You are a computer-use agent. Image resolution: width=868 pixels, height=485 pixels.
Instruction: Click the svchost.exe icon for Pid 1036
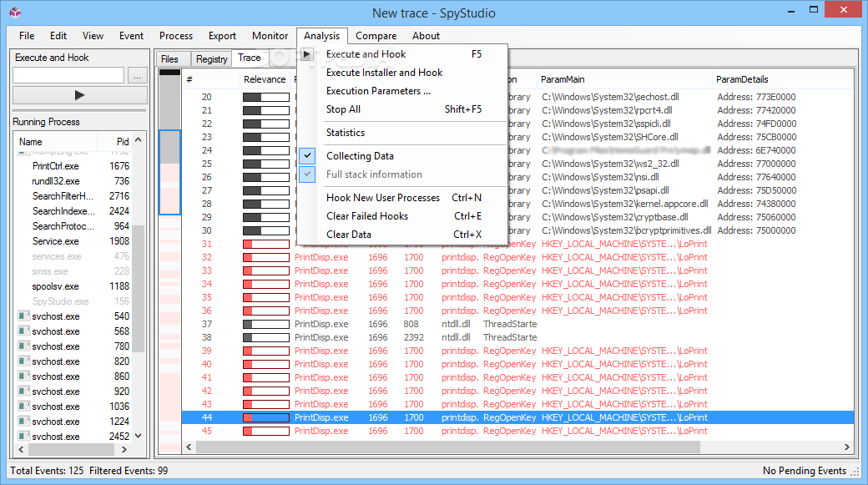pyautogui.click(x=23, y=407)
